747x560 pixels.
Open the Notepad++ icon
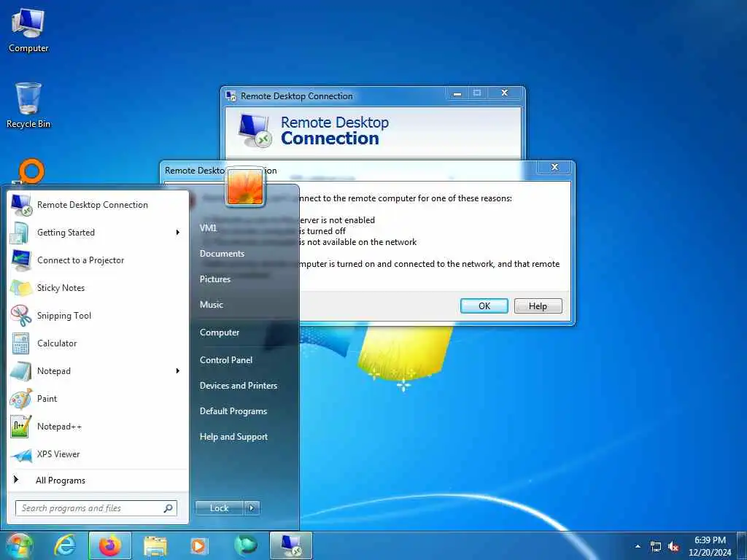tap(20, 426)
